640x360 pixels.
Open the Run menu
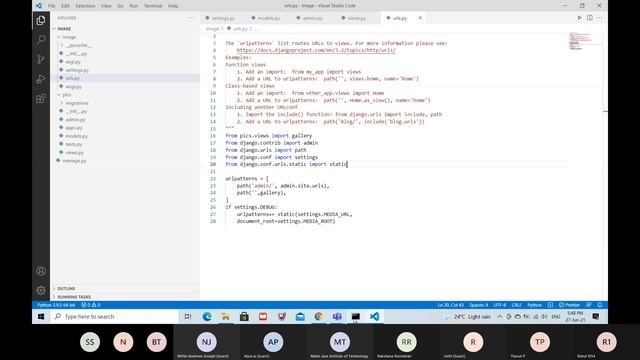tap(133, 6)
